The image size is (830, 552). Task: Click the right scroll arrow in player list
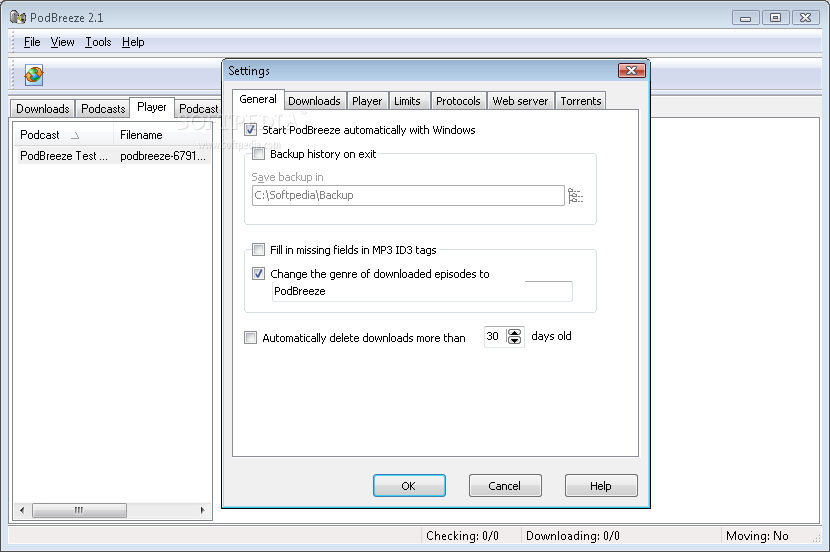point(202,510)
